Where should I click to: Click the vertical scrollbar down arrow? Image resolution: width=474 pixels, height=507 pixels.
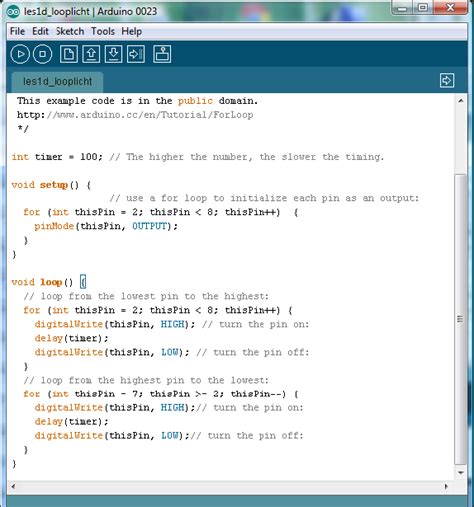click(x=461, y=473)
